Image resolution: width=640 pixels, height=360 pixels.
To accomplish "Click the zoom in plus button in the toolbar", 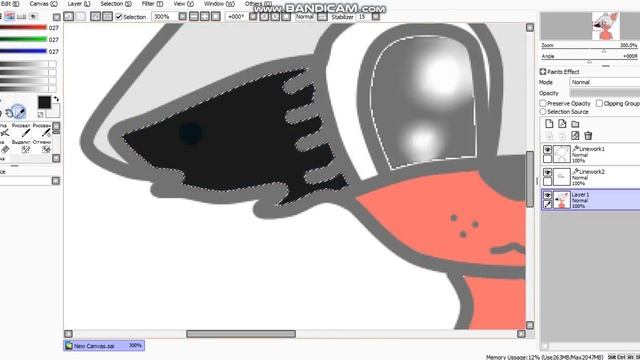I will 204,16.
